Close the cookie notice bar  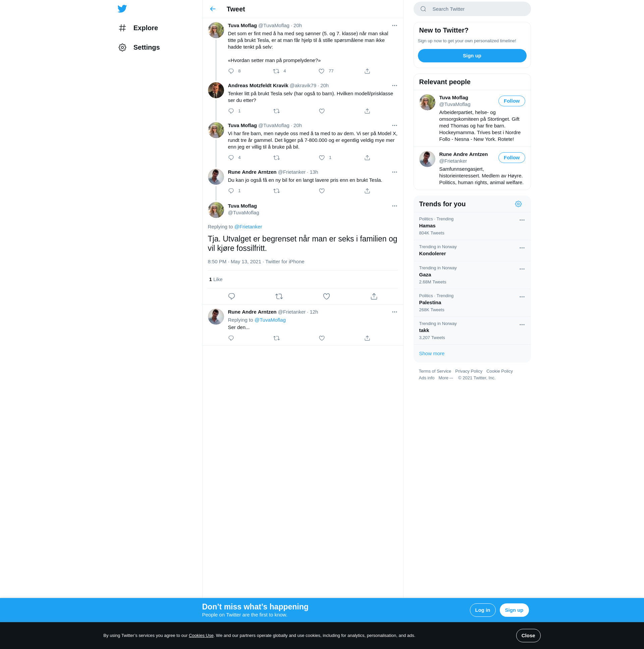[x=528, y=636]
